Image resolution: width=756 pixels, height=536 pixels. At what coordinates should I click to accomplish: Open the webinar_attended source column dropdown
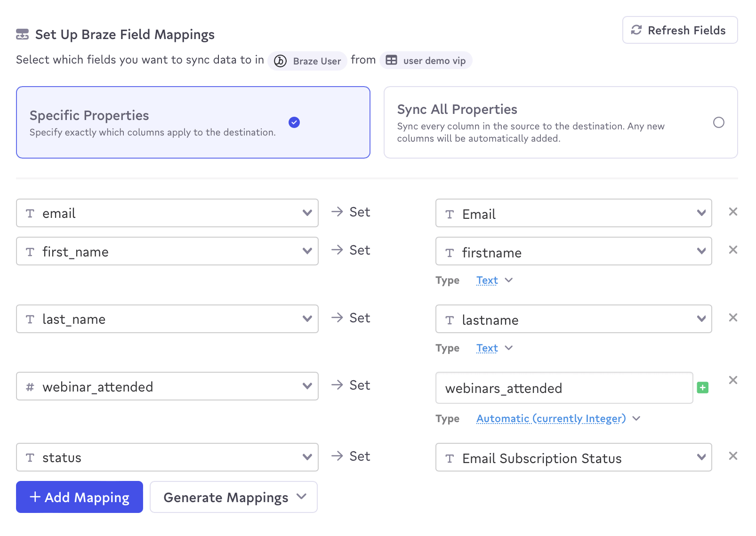167,386
